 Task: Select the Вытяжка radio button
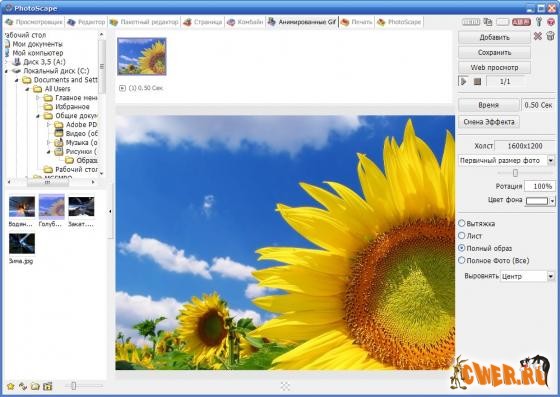(x=462, y=223)
